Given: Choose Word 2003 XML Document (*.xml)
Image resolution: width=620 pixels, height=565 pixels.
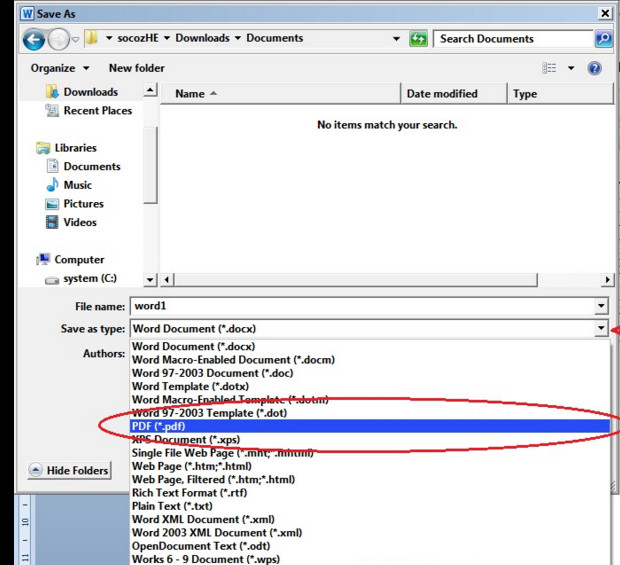Looking at the screenshot, I should 370,533.
